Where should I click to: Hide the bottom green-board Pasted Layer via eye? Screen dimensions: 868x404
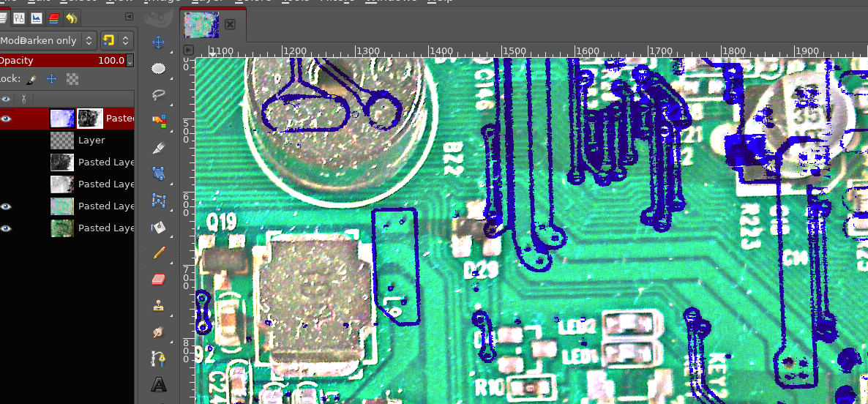click(6, 228)
